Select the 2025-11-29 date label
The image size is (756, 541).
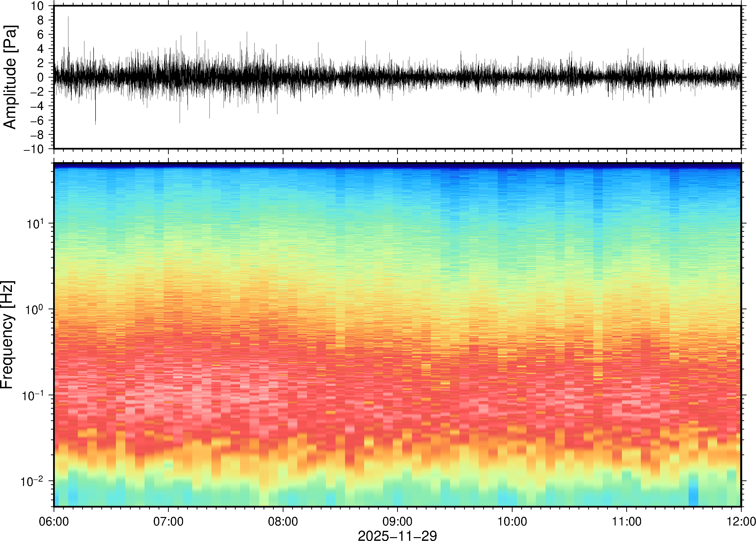397,535
